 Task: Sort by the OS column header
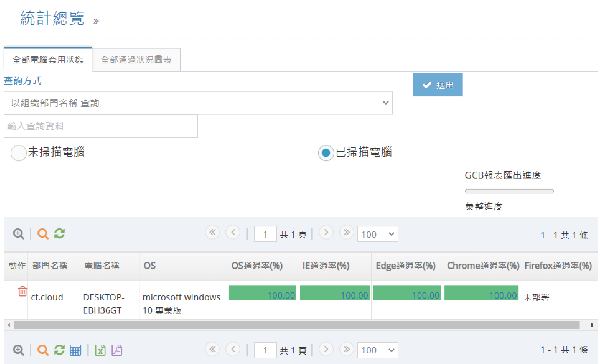tap(183, 266)
